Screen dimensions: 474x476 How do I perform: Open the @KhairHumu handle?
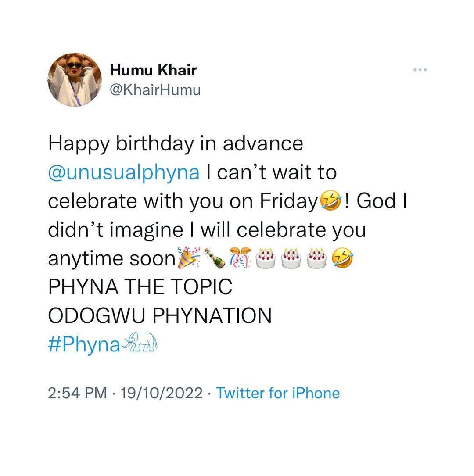pos(155,90)
